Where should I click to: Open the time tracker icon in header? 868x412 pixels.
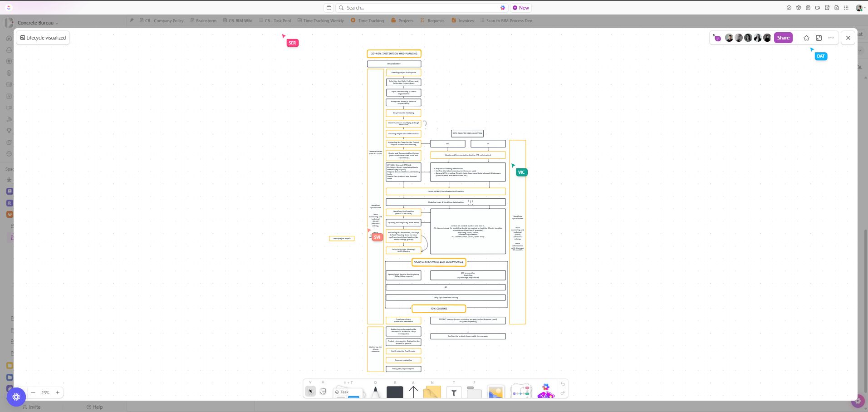click(x=799, y=8)
